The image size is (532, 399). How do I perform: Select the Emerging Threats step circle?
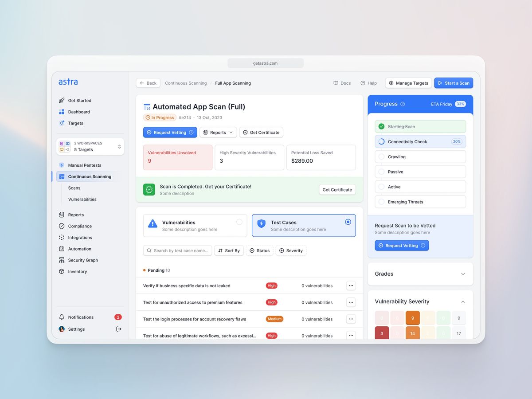click(x=381, y=202)
